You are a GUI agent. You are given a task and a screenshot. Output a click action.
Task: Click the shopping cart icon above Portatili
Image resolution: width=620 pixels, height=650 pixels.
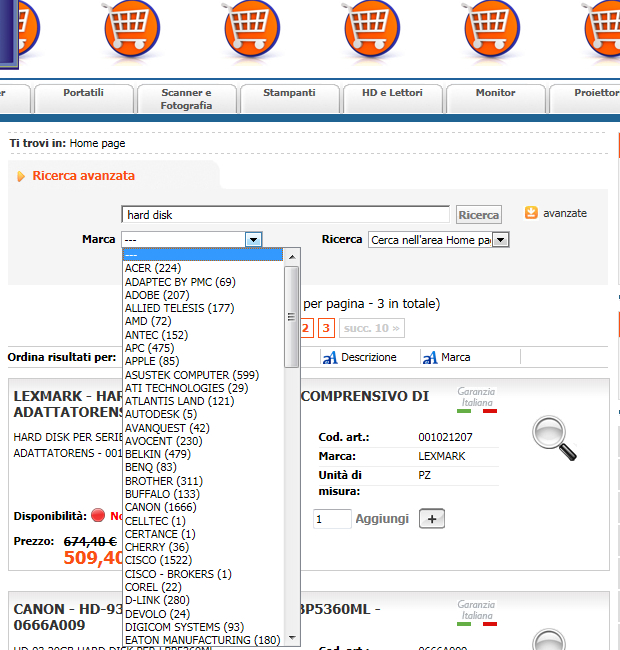click(132, 28)
